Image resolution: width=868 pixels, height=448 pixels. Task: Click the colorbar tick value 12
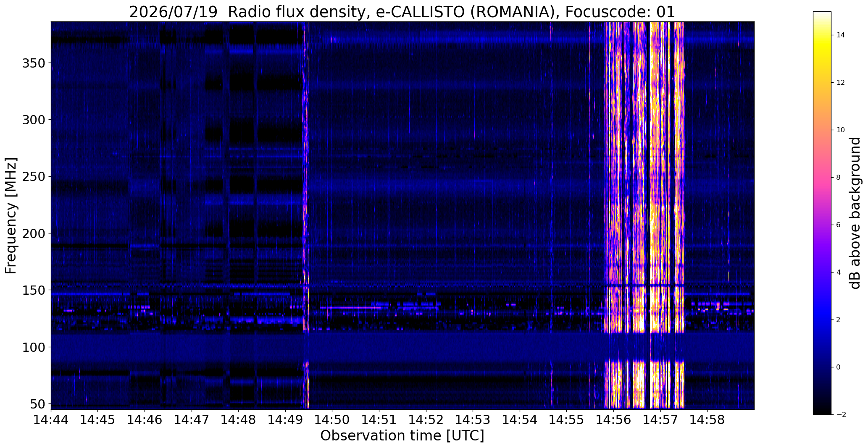(x=841, y=83)
